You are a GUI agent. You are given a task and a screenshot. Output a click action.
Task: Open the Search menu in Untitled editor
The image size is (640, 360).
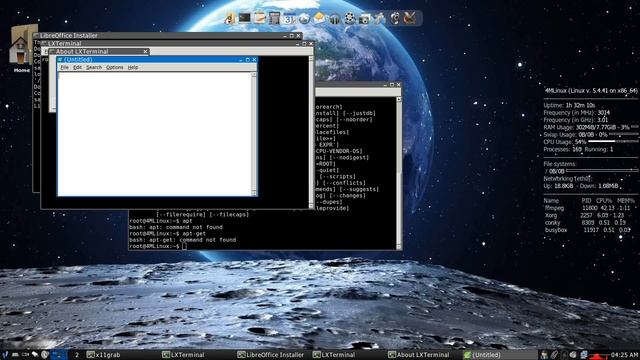tap(94, 67)
